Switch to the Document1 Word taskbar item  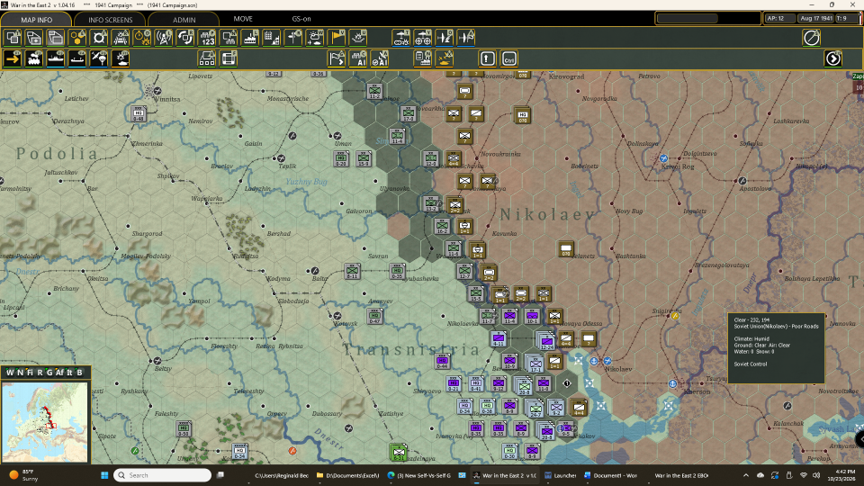tap(611, 475)
